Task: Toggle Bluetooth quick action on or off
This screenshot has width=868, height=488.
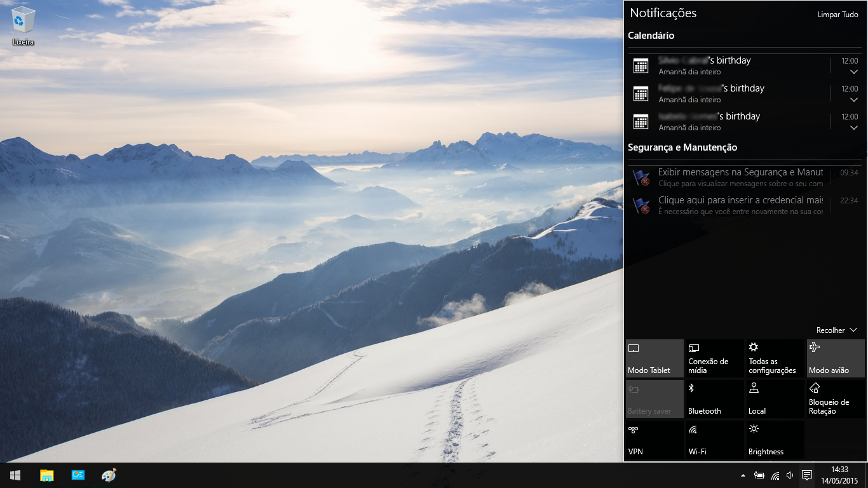Action: (715, 399)
